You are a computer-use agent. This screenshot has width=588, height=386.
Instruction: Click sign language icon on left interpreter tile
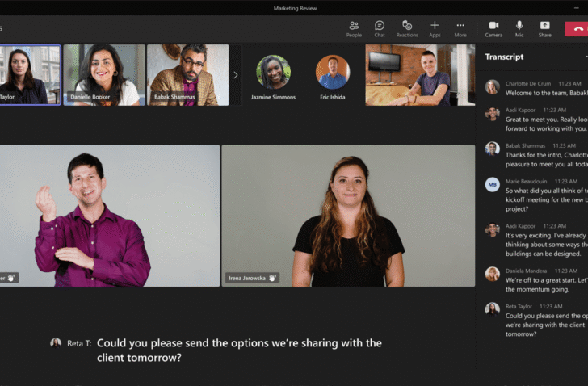pyautogui.click(x=11, y=278)
